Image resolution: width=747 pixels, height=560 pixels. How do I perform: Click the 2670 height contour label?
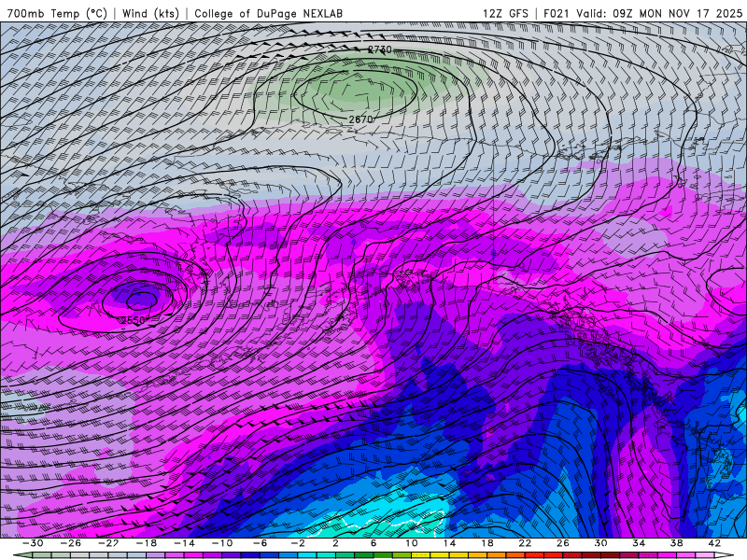pos(360,119)
